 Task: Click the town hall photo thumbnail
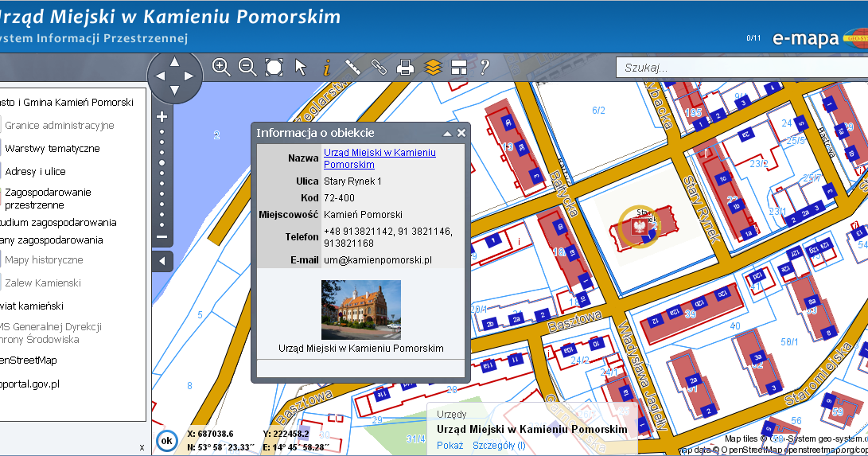[361, 310]
